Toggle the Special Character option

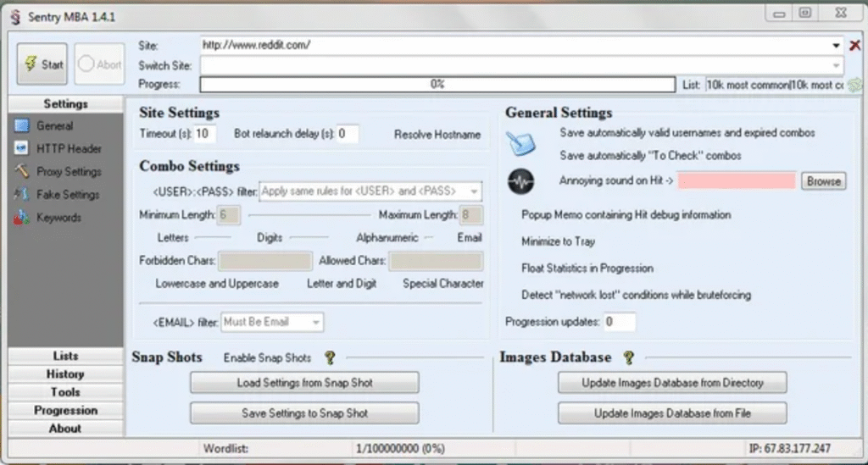442,284
